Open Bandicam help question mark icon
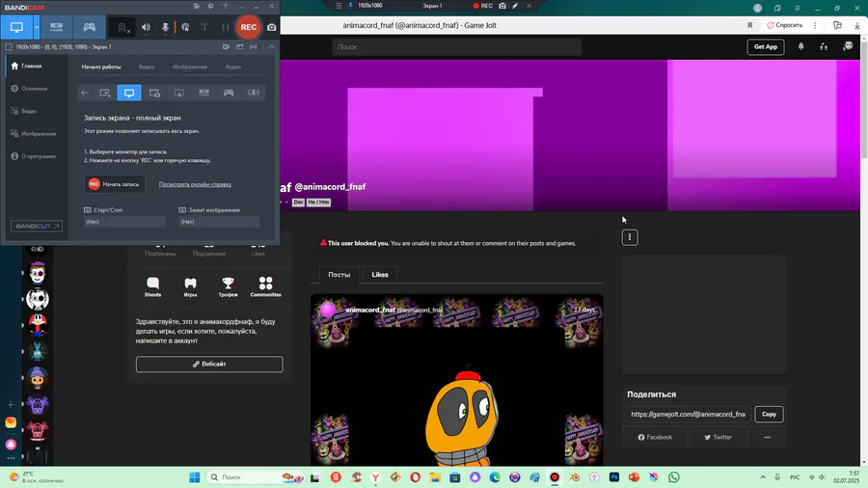This screenshot has width=868, height=488. pos(225,6)
